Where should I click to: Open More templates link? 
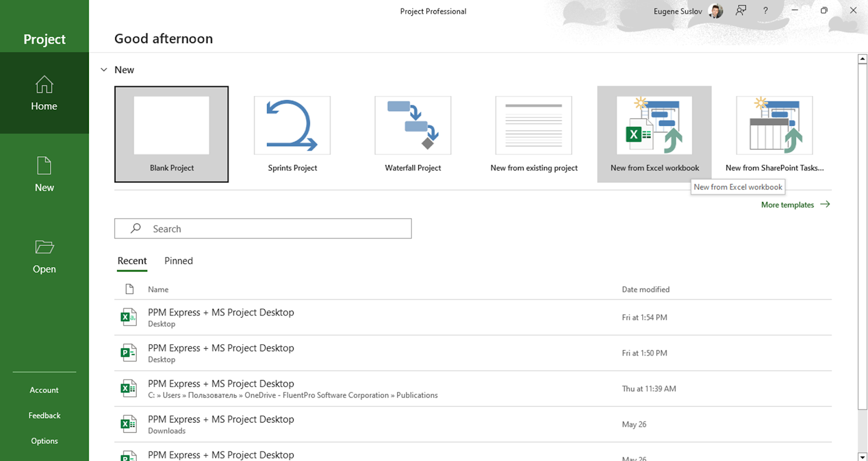(787, 205)
